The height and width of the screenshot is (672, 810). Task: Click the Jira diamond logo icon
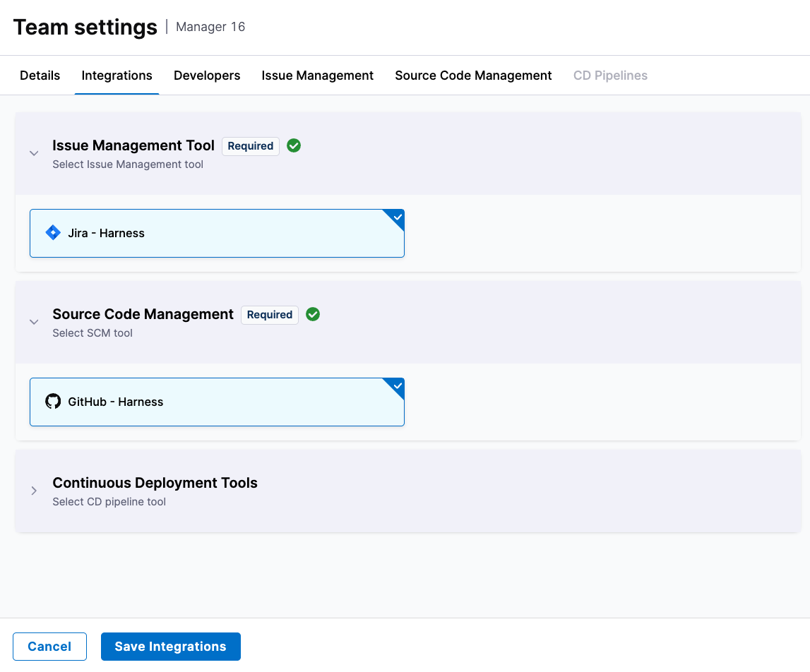point(53,233)
